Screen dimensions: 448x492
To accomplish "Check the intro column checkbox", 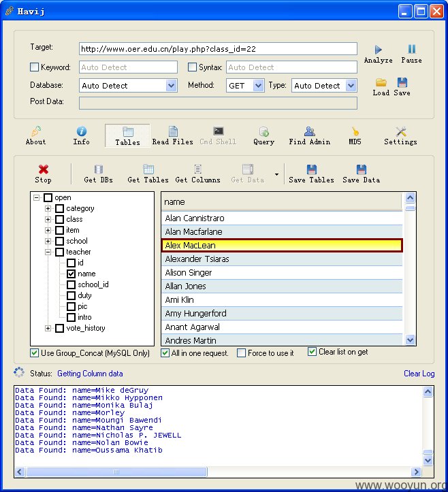I will (71, 317).
